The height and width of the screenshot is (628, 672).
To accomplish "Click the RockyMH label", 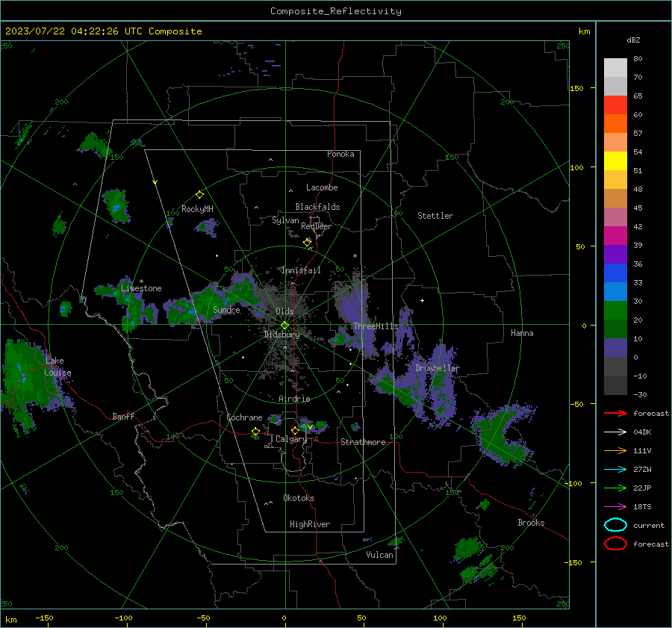I will 197,209.
